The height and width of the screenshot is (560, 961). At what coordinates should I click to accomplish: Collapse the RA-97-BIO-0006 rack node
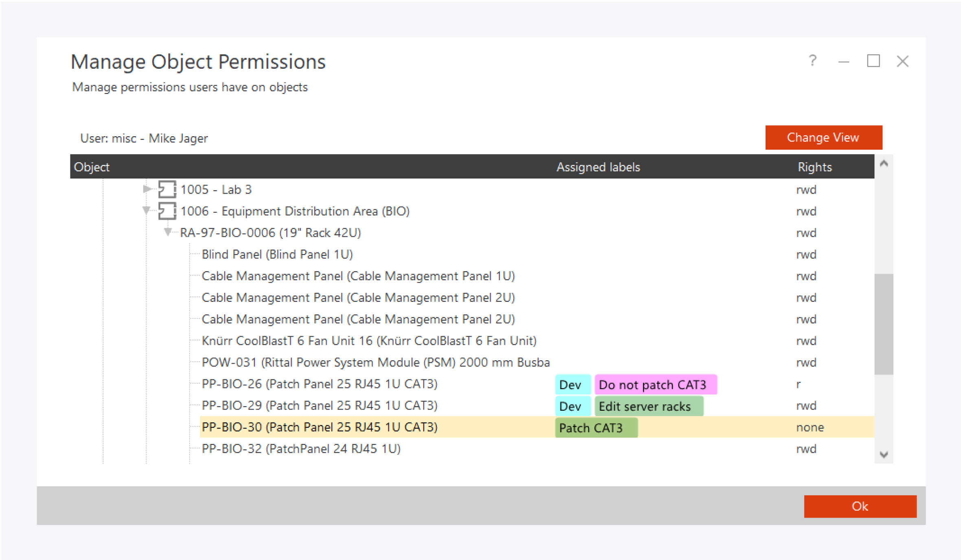[167, 233]
